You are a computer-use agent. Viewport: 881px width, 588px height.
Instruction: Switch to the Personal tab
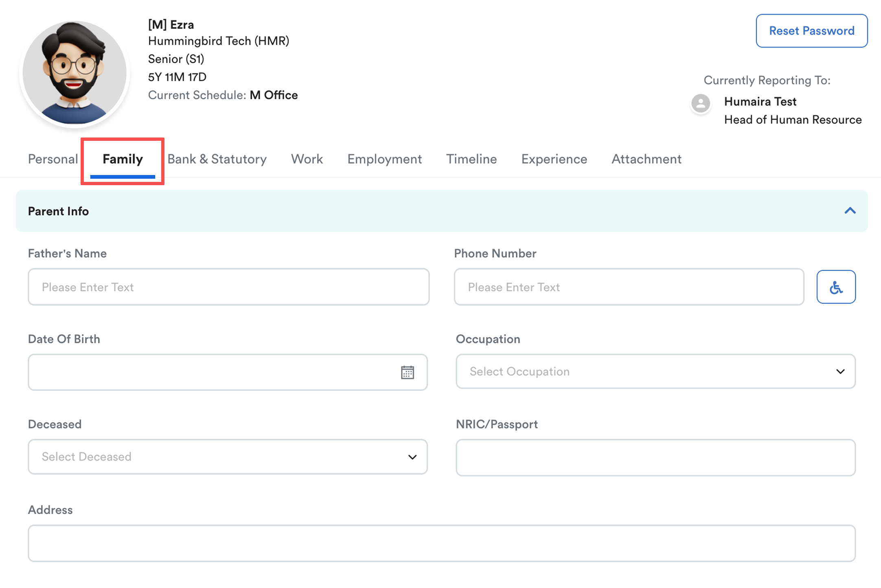tap(53, 159)
